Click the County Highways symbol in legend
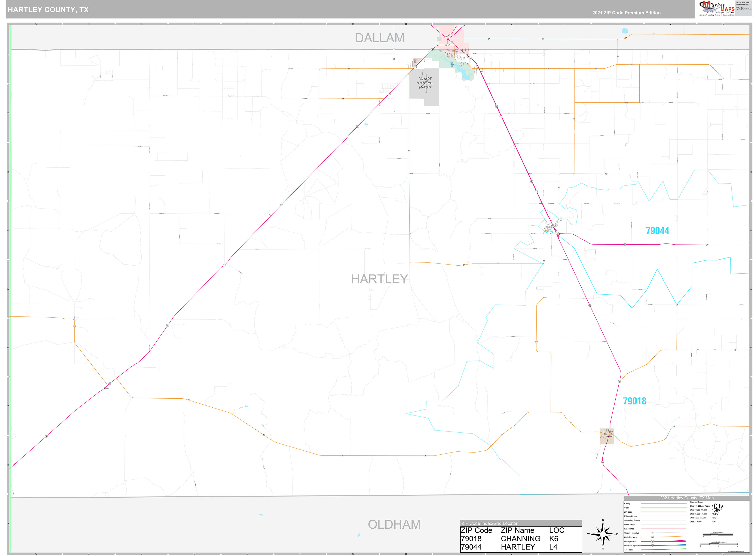This screenshot has height=556, width=756. point(653,533)
